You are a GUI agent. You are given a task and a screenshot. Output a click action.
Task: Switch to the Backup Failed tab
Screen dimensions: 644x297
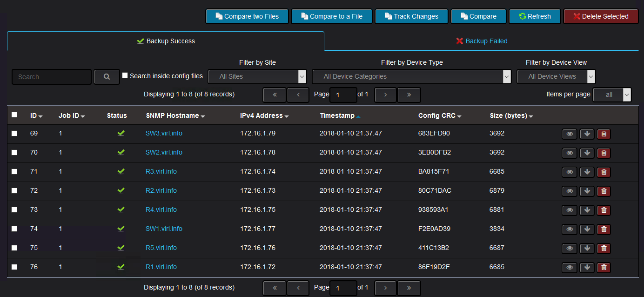(x=482, y=41)
